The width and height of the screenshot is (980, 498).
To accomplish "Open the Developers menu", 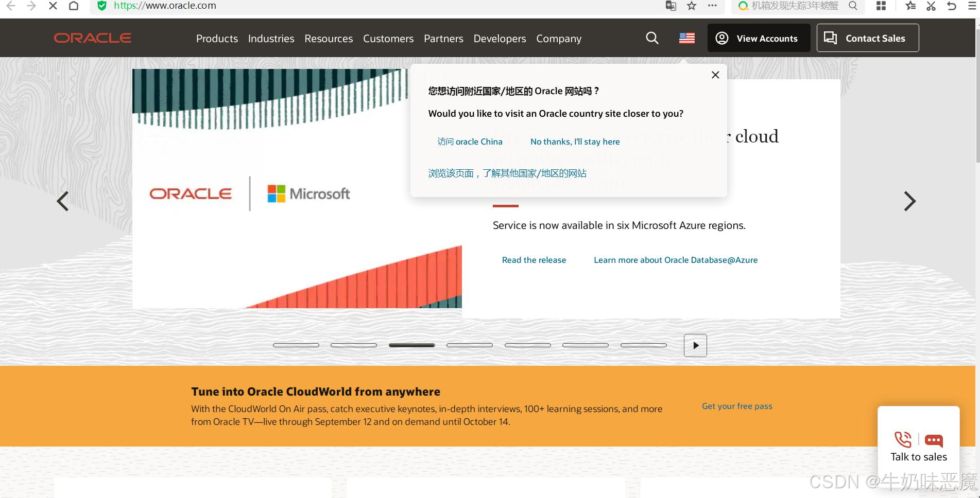I will point(500,39).
